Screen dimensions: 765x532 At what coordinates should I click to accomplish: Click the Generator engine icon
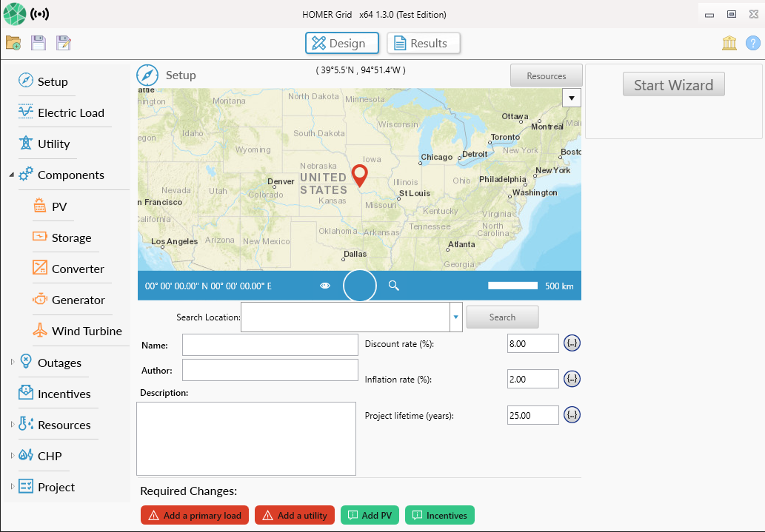click(40, 299)
